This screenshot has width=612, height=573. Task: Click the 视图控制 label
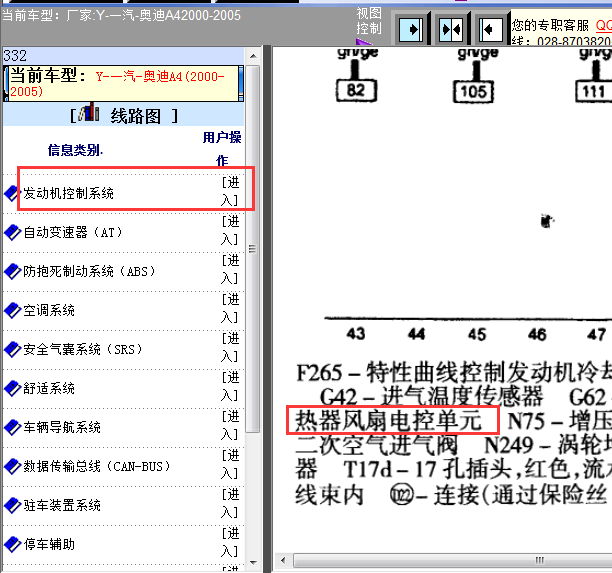coord(369,21)
